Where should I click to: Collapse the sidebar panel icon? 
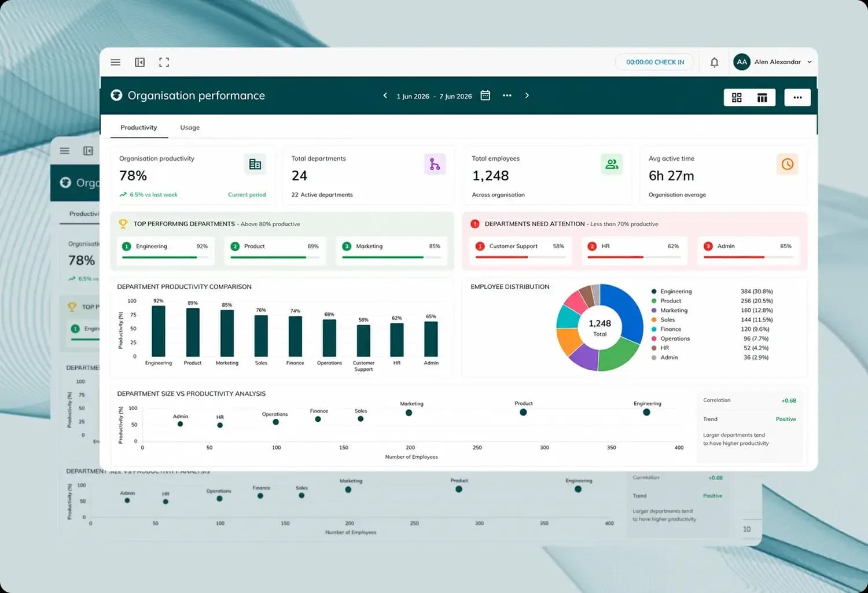tap(139, 62)
